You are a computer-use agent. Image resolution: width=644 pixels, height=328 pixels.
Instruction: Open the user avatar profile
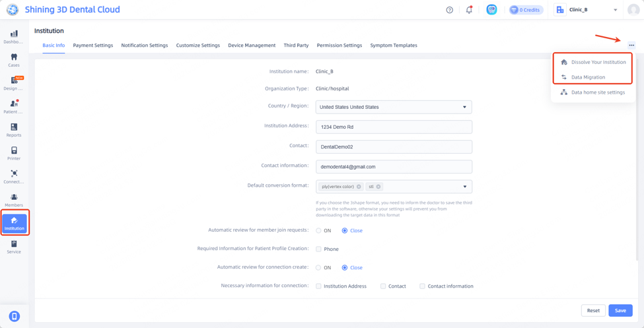[x=633, y=10]
